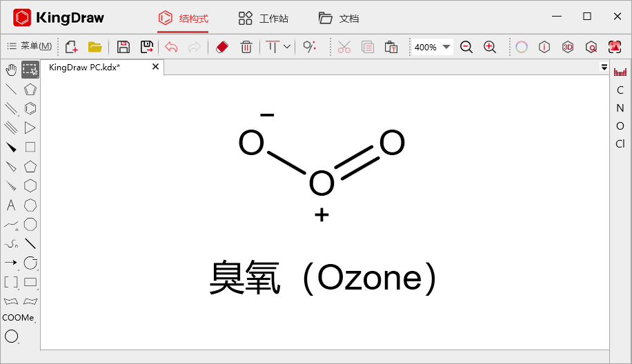Zoom out the canvas
632x364 pixels.
pyautogui.click(x=466, y=47)
